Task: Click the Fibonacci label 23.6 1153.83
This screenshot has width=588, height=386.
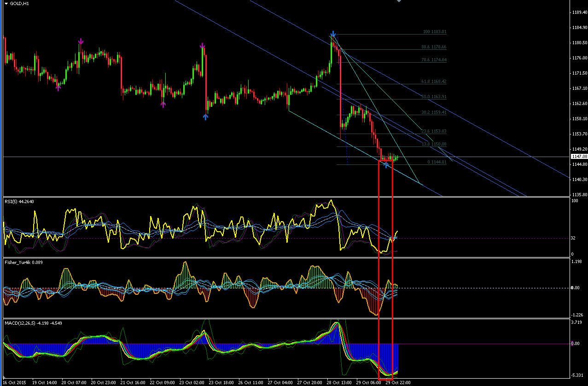Action: [434, 131]
